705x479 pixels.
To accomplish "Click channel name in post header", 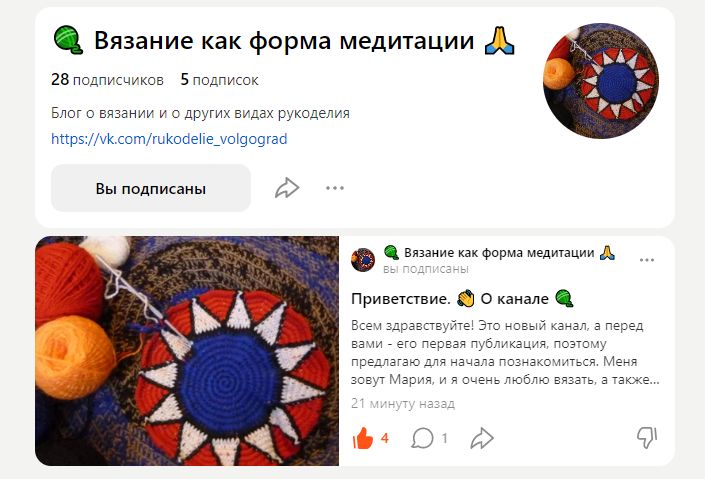I will pyautogui.click(x=499, y=253).
